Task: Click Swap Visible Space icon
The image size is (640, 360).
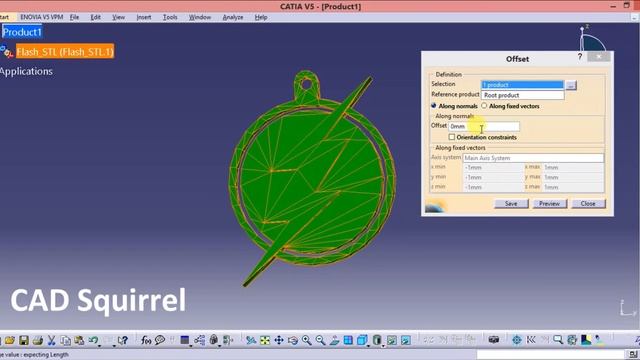Action: pos(406,340)
